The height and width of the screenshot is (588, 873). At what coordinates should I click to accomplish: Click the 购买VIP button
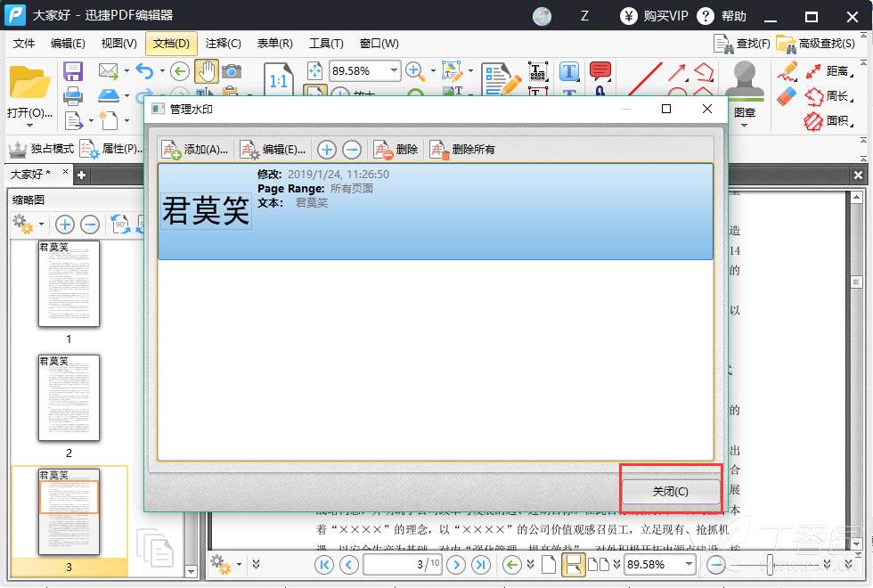(x=654, y=16)
